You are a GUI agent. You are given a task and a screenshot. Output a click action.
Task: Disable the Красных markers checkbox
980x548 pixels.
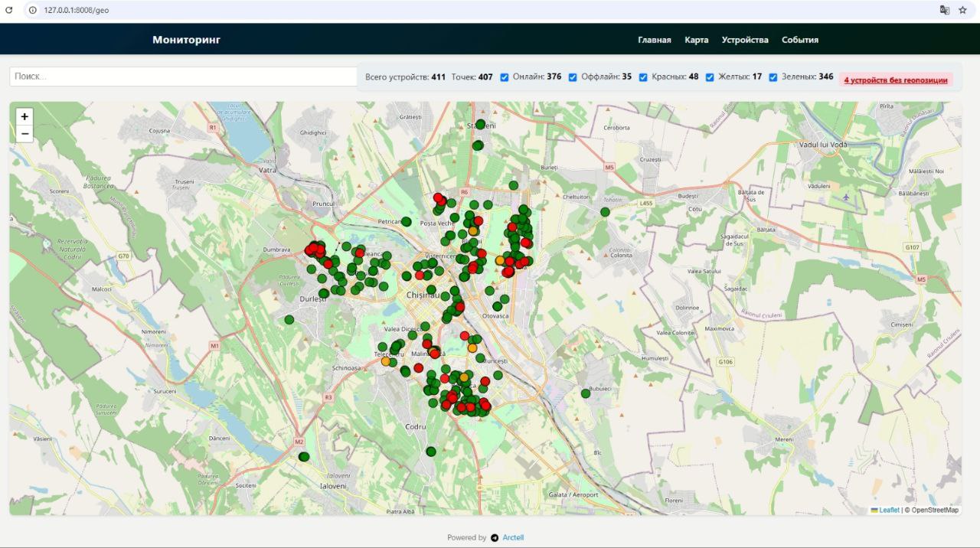click(643, 77)
